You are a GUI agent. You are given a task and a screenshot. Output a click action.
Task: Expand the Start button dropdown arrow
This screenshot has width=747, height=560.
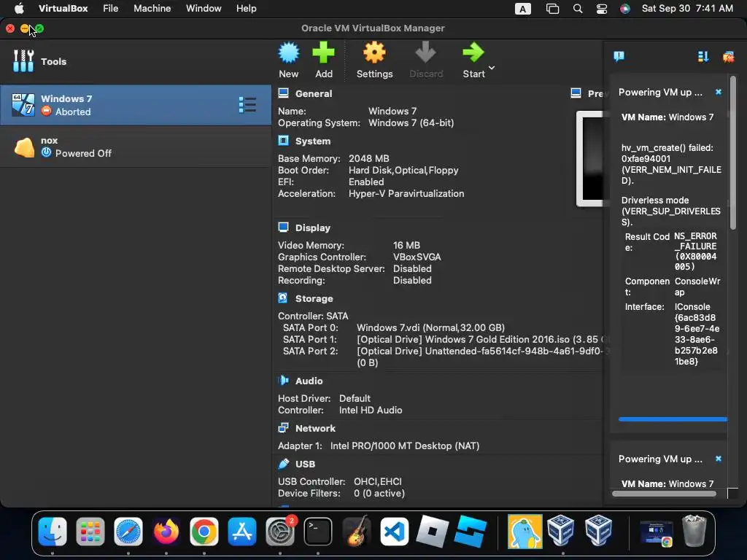point(492,68)
